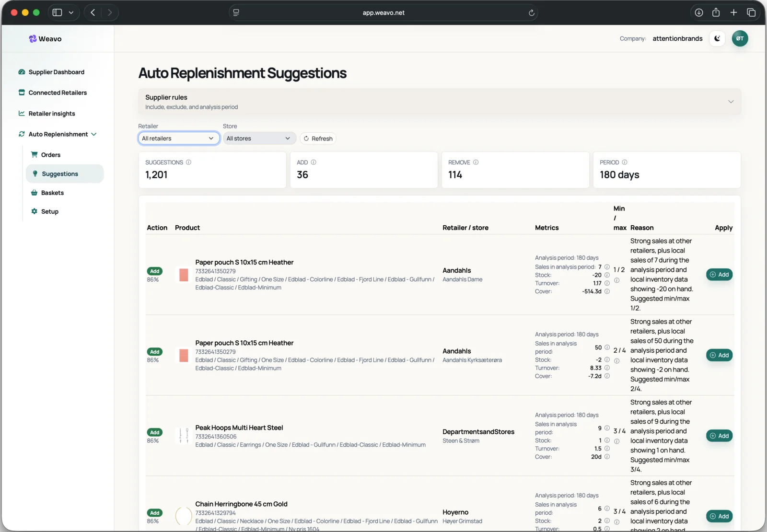Show info for Steen & Strøm stock 1
Screen dimensions: 767x532
(607, 440)
